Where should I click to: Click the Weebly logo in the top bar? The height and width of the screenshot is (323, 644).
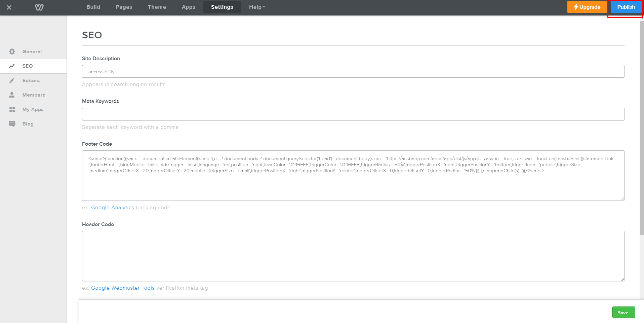coord(39,7)
